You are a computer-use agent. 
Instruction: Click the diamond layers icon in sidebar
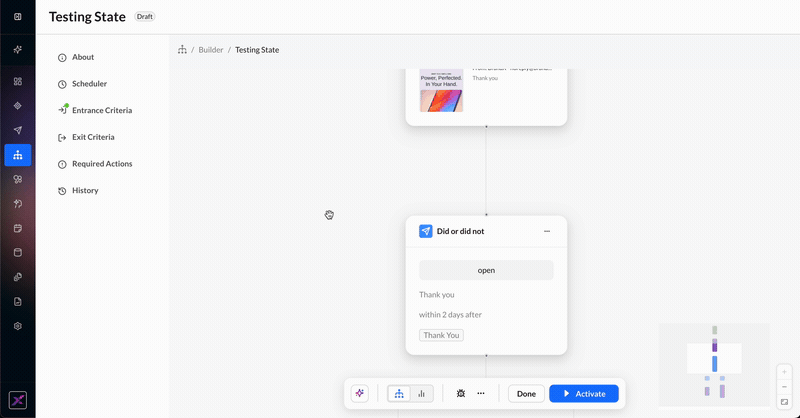(x=18, y=106)
